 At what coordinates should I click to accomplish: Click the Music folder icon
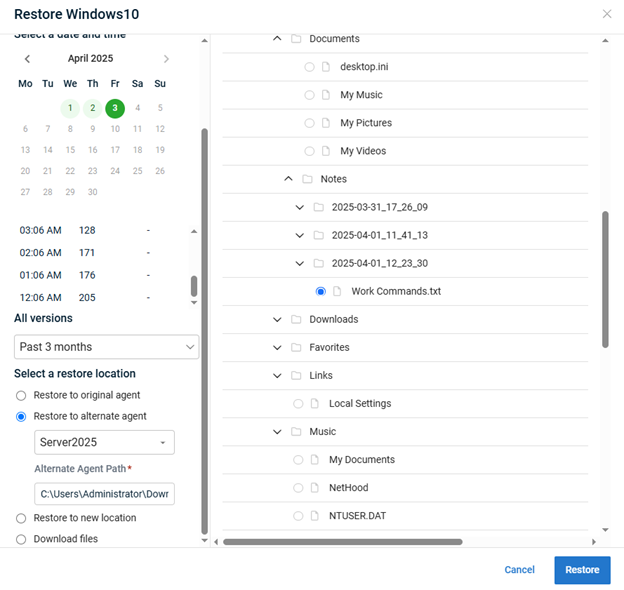pyautogui.click(x=296, y=432)
